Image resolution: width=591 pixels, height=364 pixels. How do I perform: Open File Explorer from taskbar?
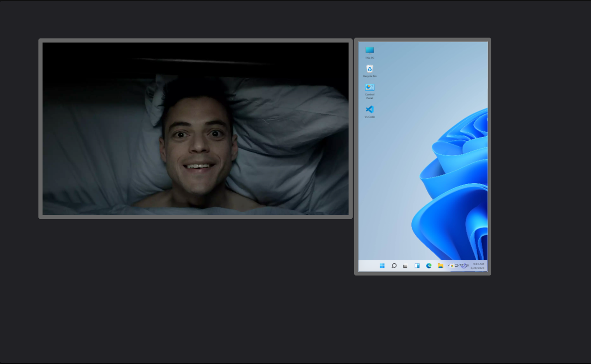click(441, 266)
